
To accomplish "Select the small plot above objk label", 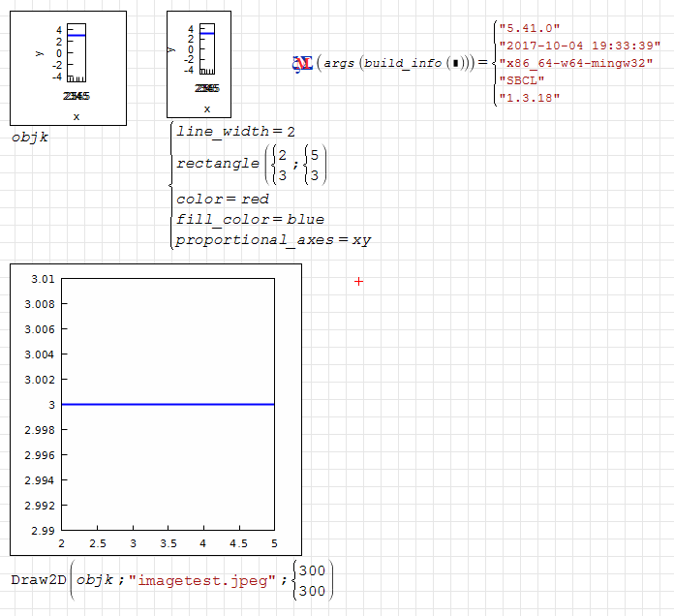I will [x=68, y=68].
